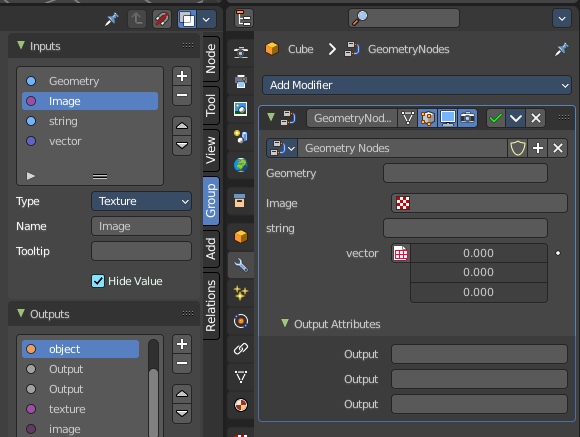The height and width of the screenshot is (437, 580).
Task: Toggle the properties editor pin
Action: [x=561, y=49]
